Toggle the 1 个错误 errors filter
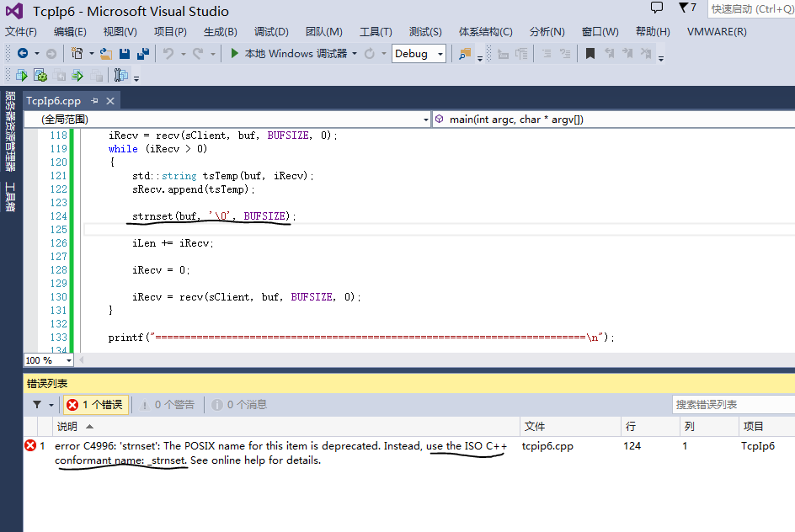 click(96, 405)
